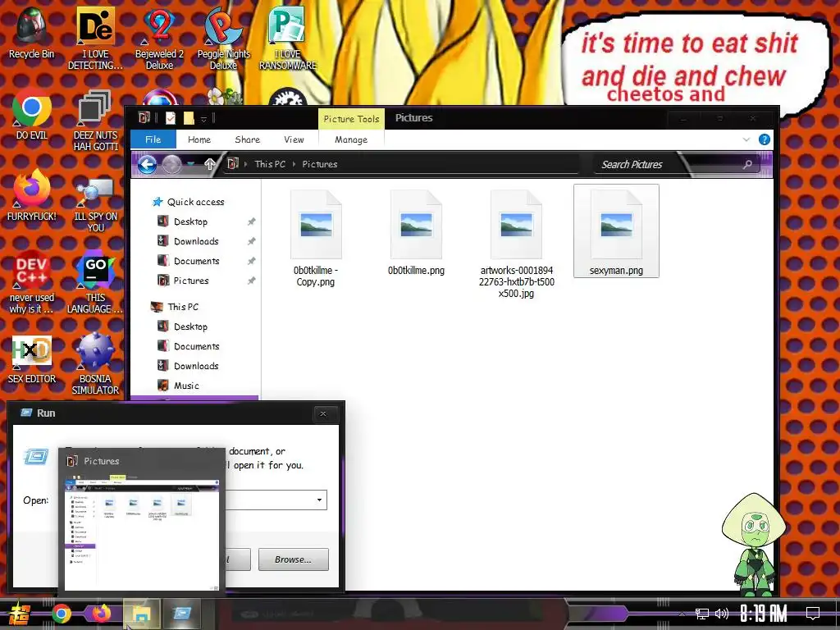
Task: Open the ILL SPY ON YOU desktop icon
Action: [x=95, y=202]
